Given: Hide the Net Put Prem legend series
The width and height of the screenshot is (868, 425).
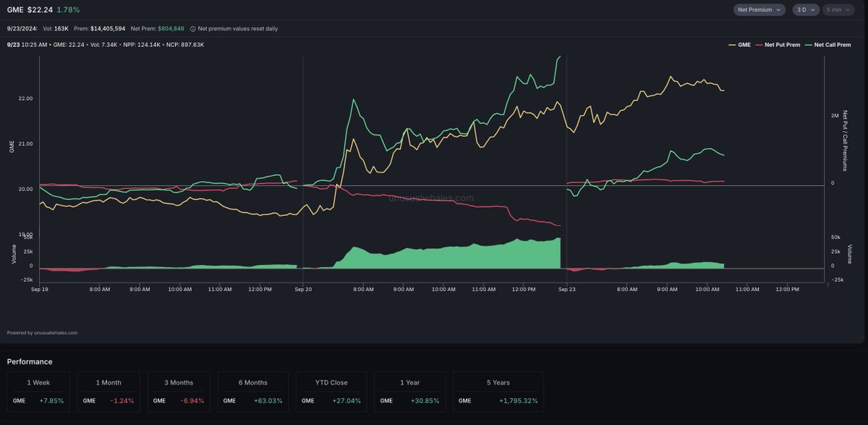Looking at the screenshot, I should (x=777, y=45).
